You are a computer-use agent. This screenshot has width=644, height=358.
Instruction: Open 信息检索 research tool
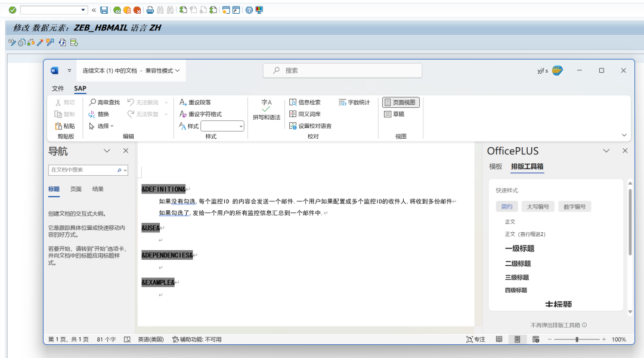coord(305,102)
